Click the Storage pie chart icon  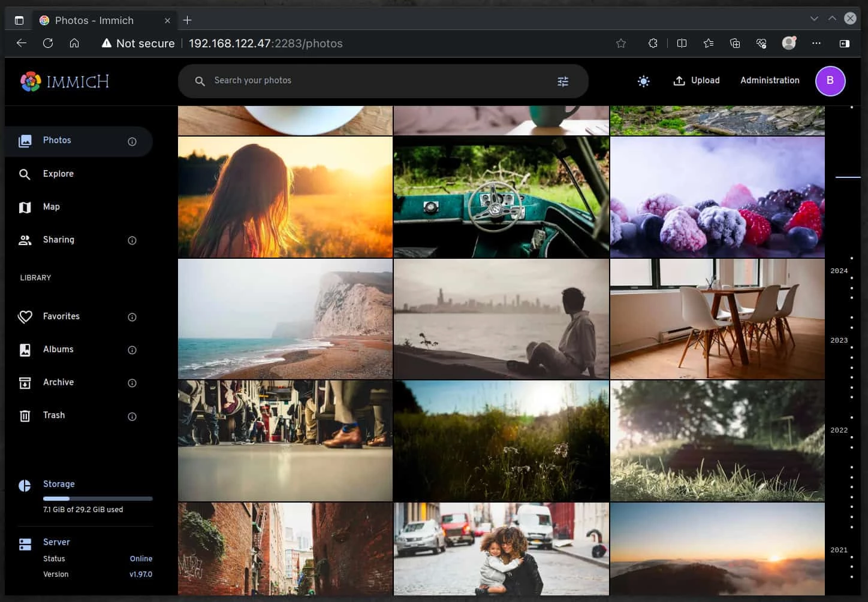pos(25,485)
